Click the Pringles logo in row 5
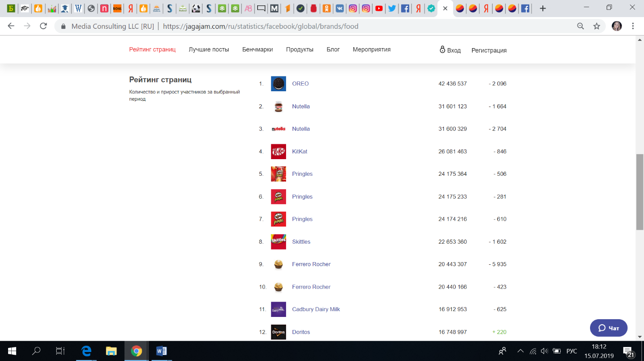Viewport: 644px width, 361px height. click(278, 174)
